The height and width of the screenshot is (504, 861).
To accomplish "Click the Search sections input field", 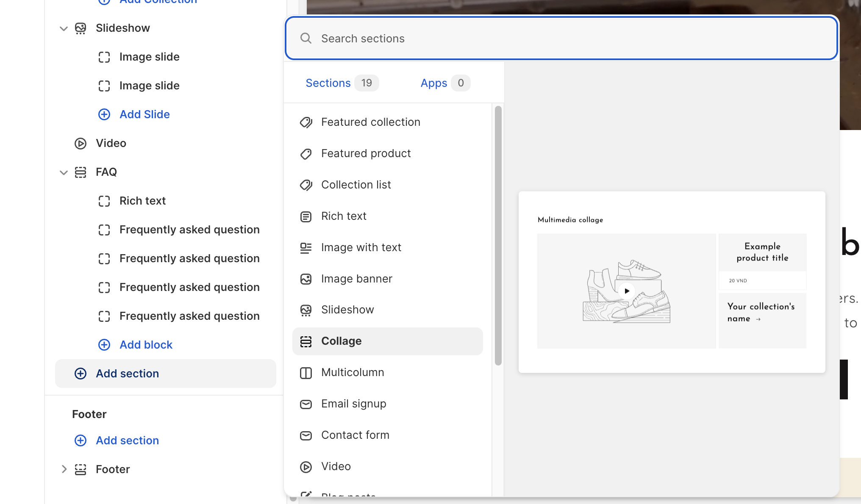I will click(x=568, y=39).
